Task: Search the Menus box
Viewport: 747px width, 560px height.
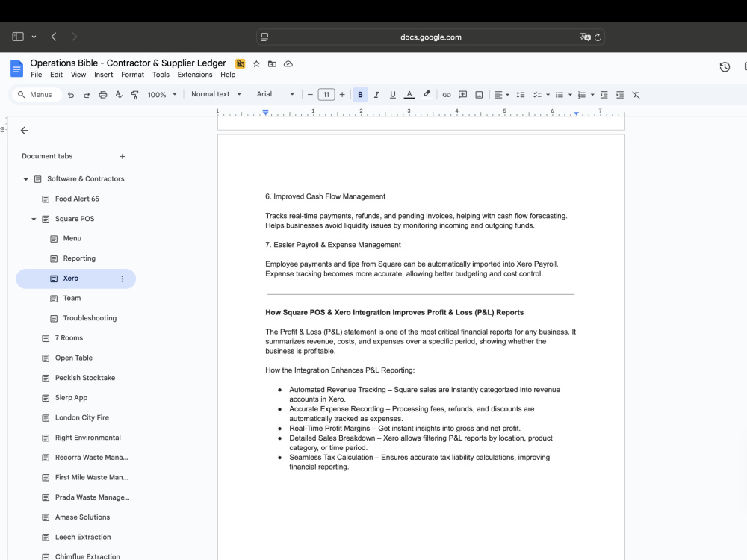Action: pyautogui.click(x=37, y=95)
